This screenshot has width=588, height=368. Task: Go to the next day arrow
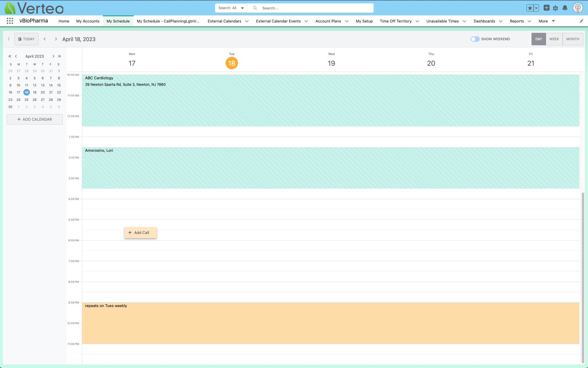[x=56, y=39]
